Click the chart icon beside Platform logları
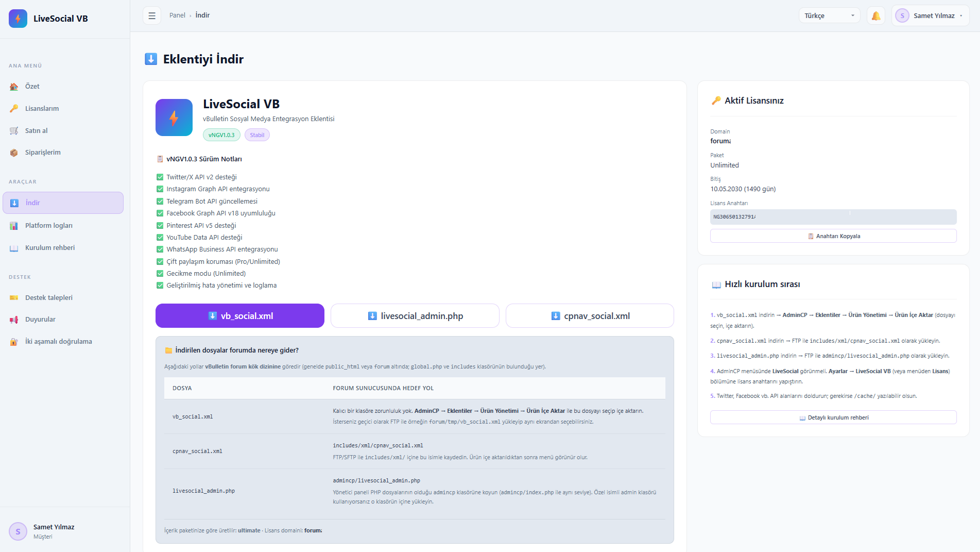This screenshot has height=552, width=980. pyautogui.click(x=14, y=226)
